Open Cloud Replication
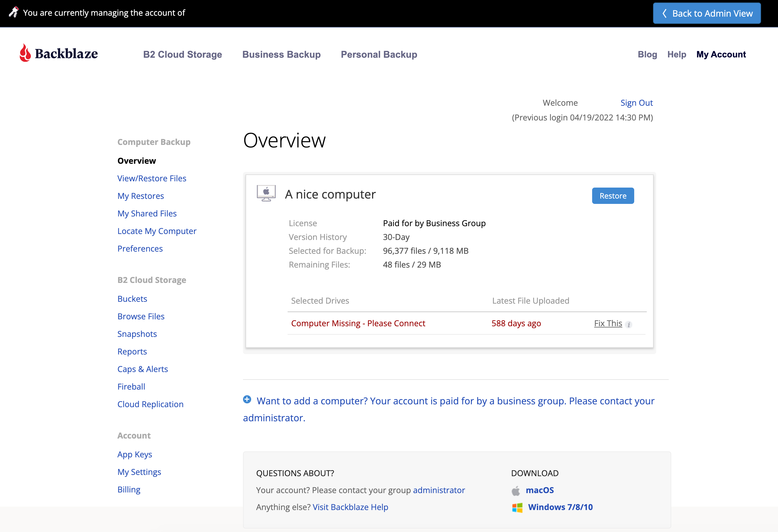778x532 pixels. tap(150, 404)
